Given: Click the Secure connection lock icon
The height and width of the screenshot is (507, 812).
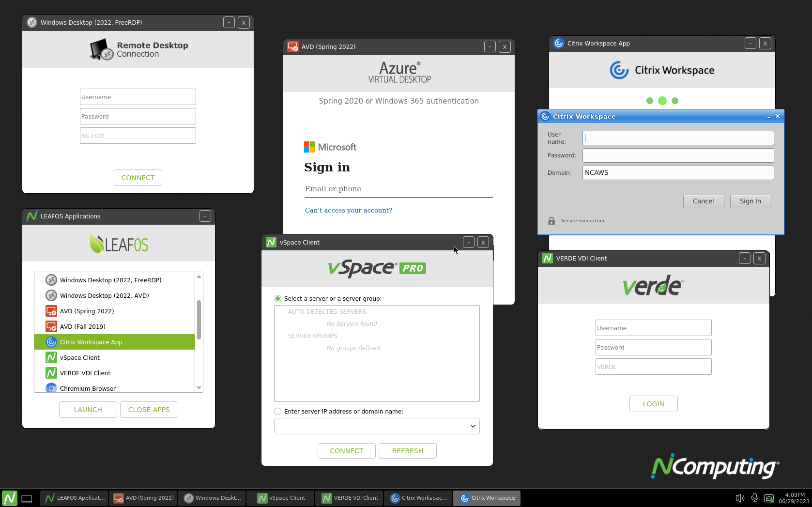Looking at the screenshot, I should point(552,221).
